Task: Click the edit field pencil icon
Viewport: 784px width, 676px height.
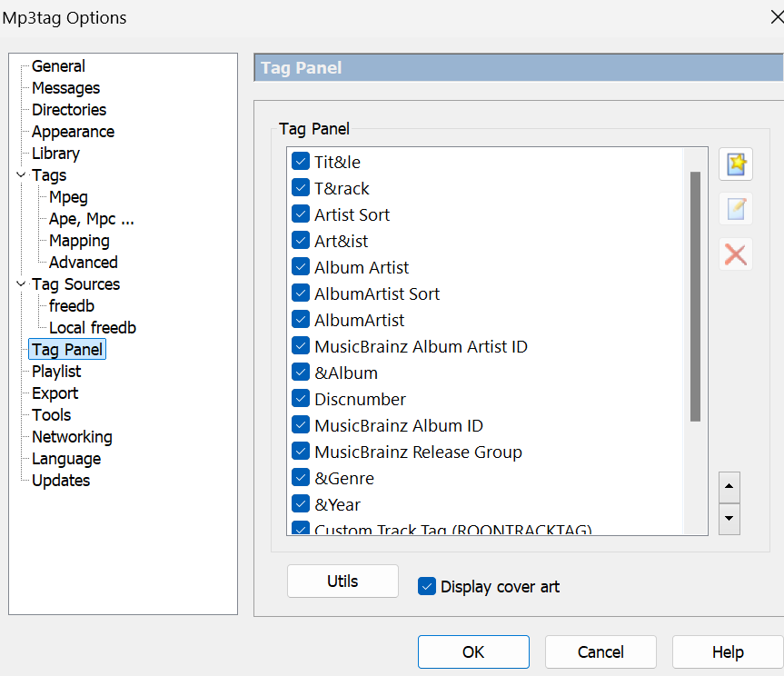Action: pos(736,209)
